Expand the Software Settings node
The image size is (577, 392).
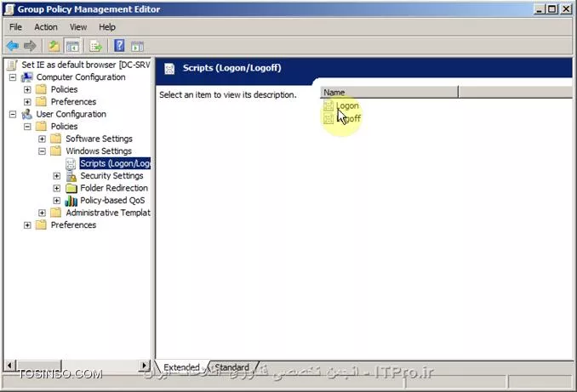coord(42,139)
